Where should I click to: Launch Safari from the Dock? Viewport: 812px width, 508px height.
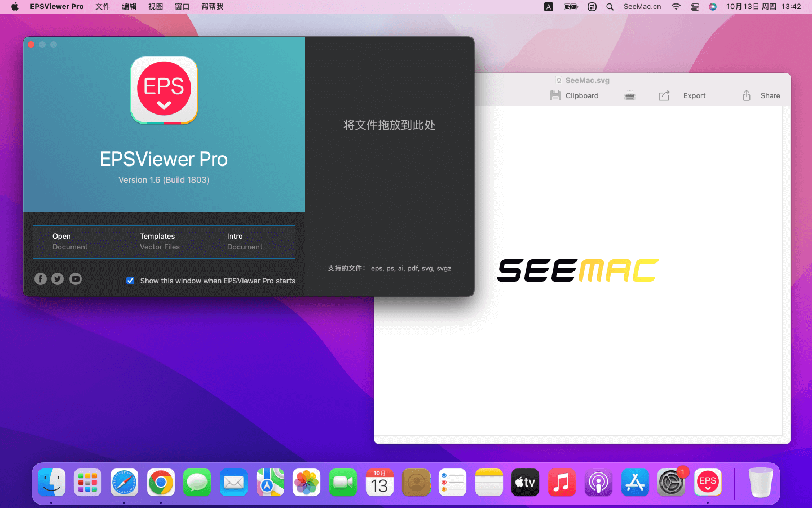click(124, 483)
